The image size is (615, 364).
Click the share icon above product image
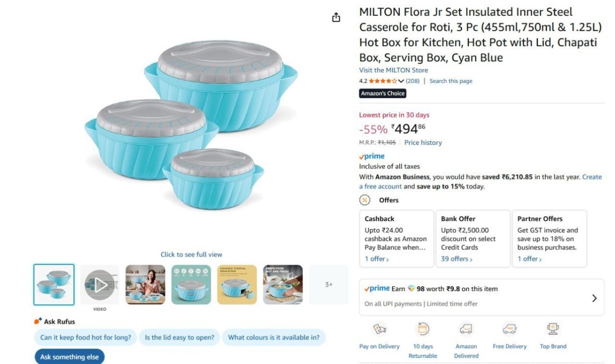click(336, 17)
